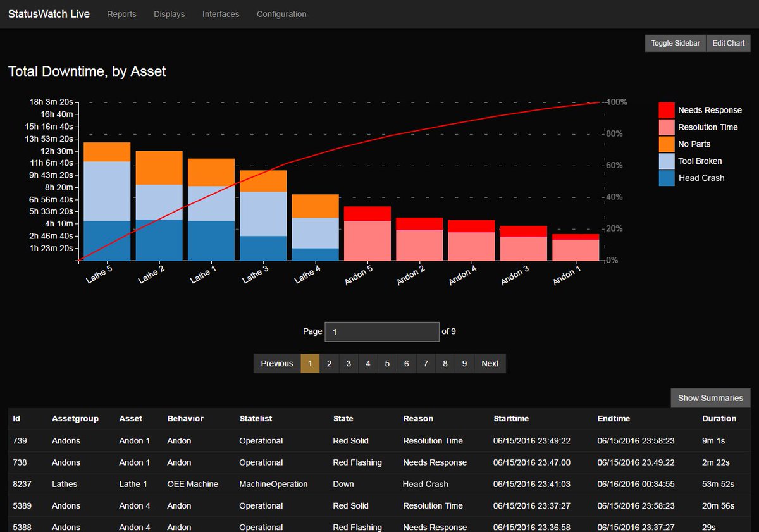This screenshot has height=532, width=759.
Task: Click the Next pagination button
Action: tap(490, 363)
